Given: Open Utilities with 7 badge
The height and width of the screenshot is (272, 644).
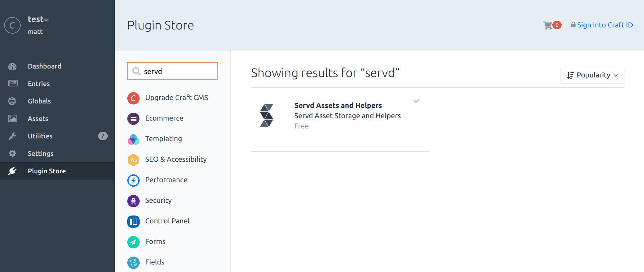Looking at the screenshot, I should [40, 136].
